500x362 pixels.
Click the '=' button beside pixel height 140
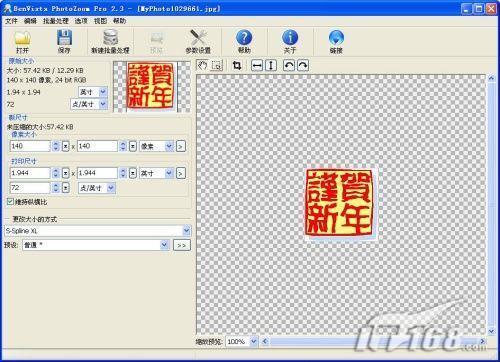pos(133,146)
